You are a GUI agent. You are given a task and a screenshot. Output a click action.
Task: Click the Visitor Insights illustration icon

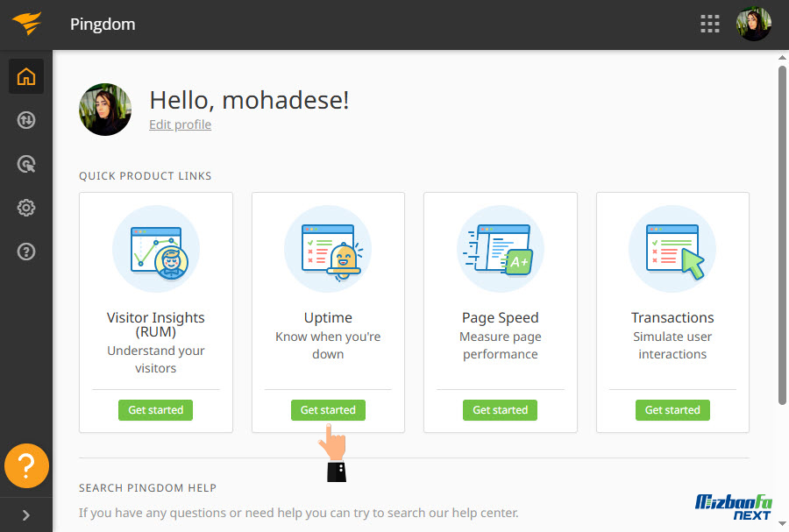tap(156, 249)
